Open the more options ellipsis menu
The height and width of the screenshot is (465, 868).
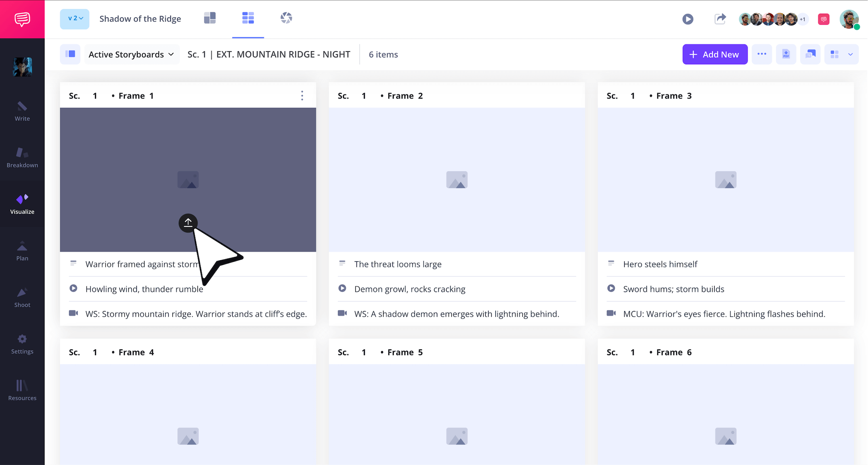click(x=762, y=54)
